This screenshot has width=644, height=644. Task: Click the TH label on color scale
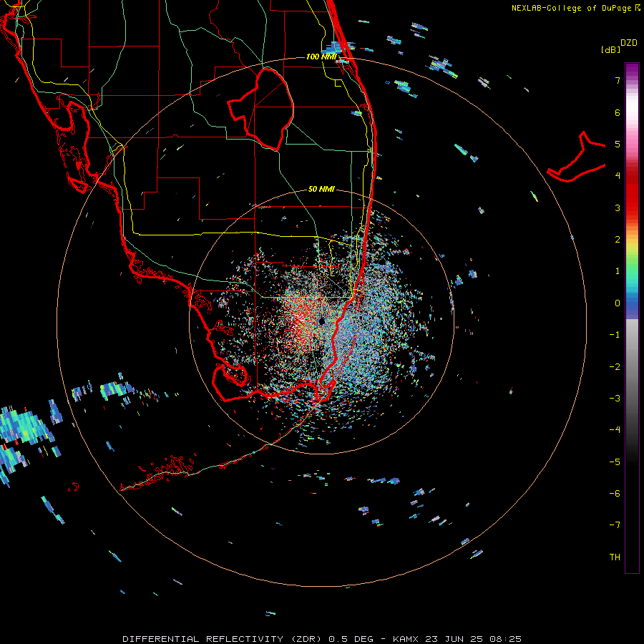click(x=615, y=557)
